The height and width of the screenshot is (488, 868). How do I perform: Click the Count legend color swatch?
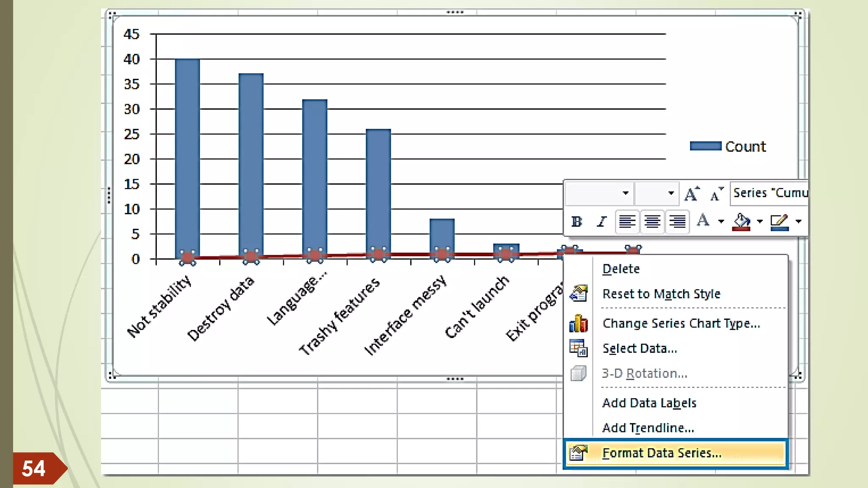click(x=705, y=146)
